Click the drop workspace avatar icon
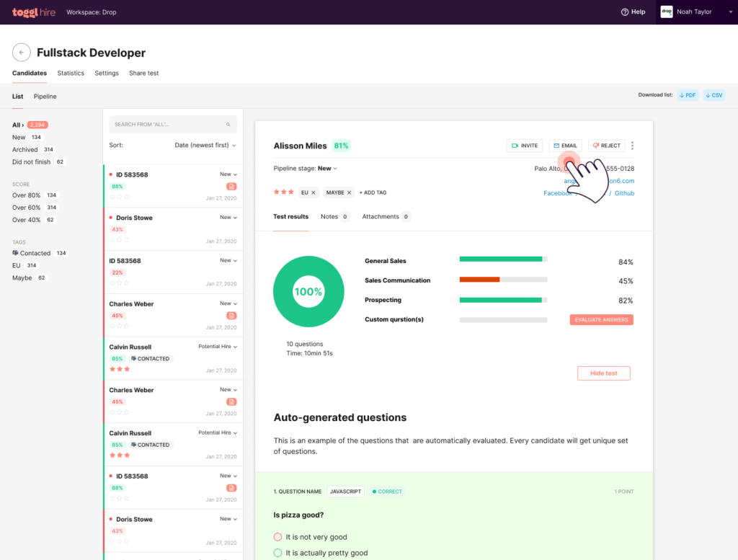 coord(667,12)
